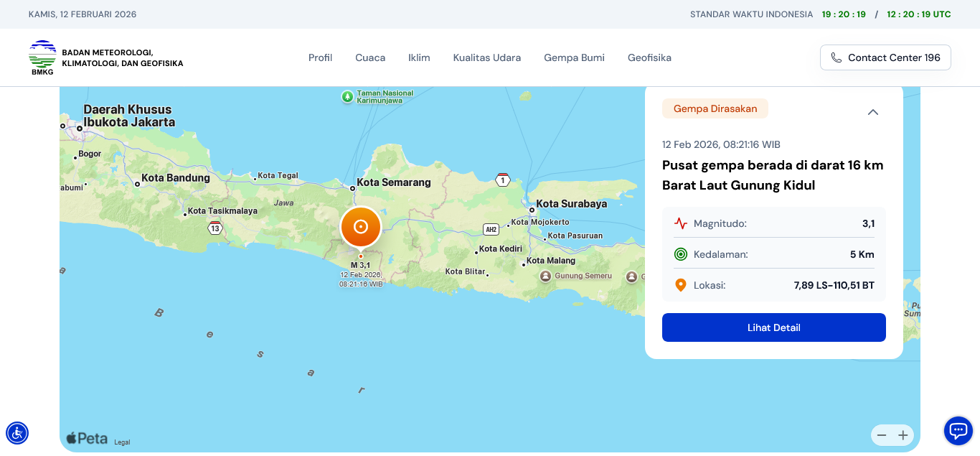Click the Gunung Semeru mountain icon
980x456 pixels.
pos(546,276)
